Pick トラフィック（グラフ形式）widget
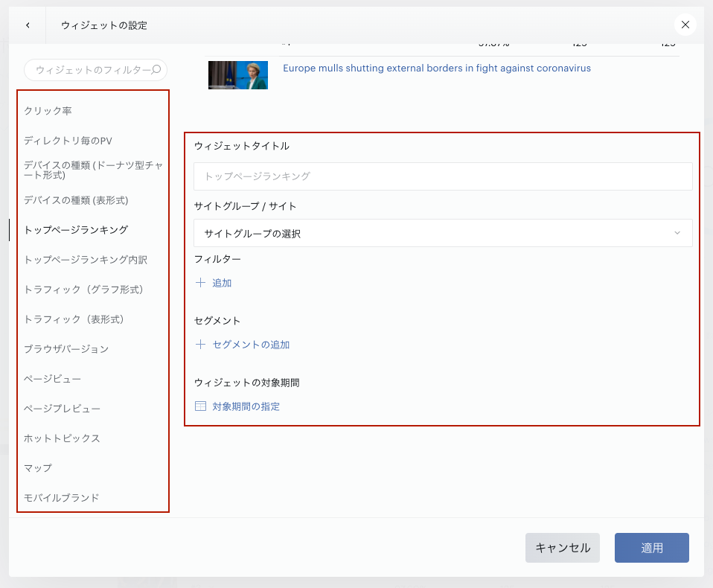Viewport: 713px width, 588px height. (x=83, y=290)
